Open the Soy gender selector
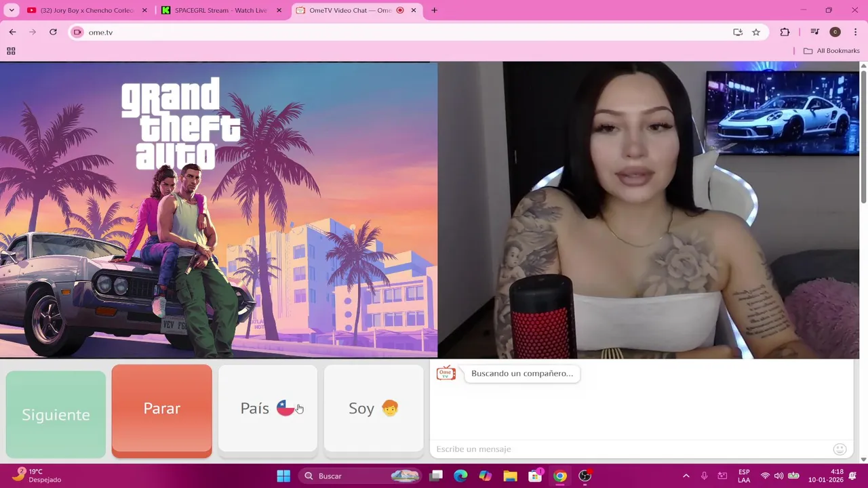The height and width of the screenshot is (488, 868). click(374, 408)
